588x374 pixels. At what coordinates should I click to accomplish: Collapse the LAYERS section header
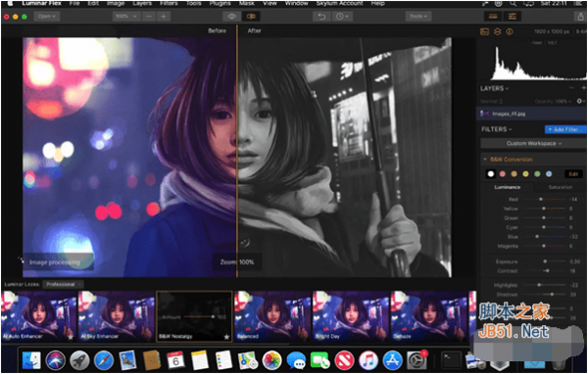(494, 88)
